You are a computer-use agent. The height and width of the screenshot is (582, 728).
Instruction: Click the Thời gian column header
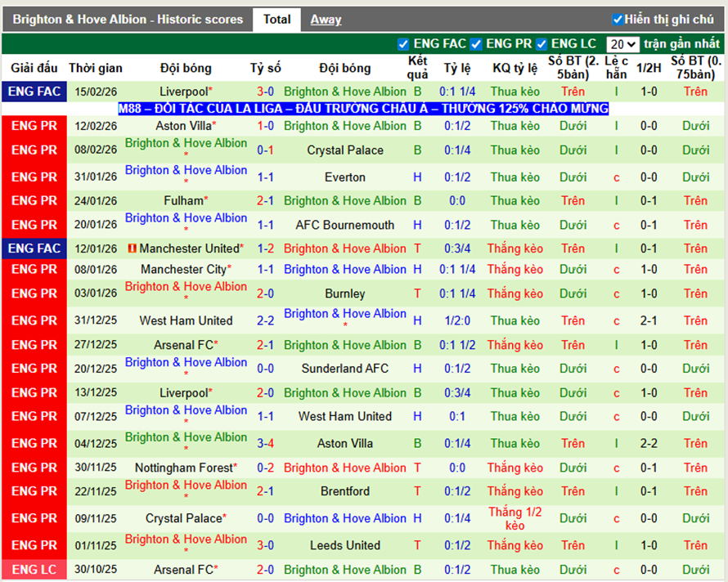(x=96, y=68)
